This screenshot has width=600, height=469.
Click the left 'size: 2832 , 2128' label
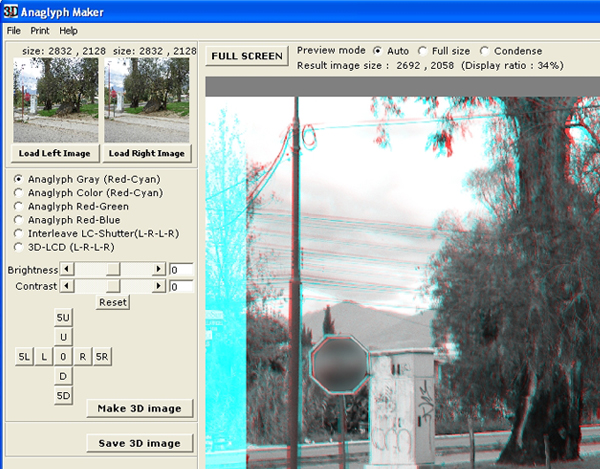64,51
